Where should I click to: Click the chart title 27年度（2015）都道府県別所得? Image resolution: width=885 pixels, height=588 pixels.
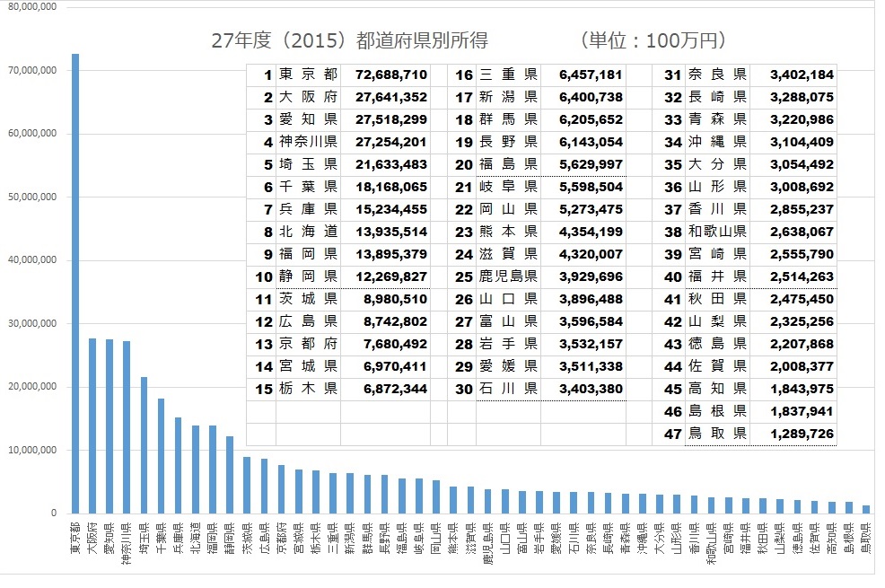tap(349, 40)
